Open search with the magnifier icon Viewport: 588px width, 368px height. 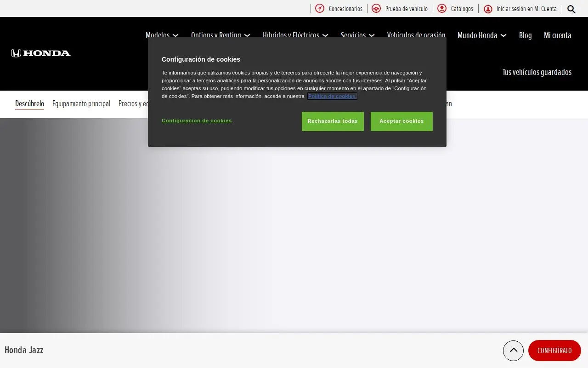[571, 9]
